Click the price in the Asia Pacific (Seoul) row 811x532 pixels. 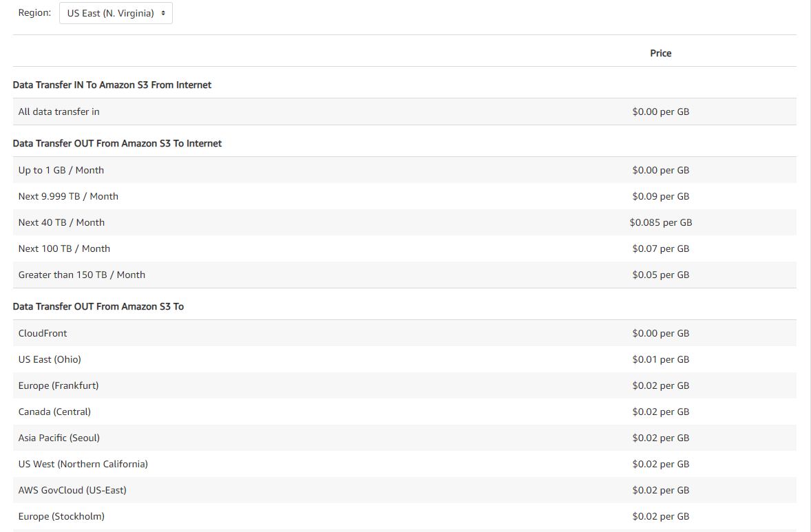point(660,438)
